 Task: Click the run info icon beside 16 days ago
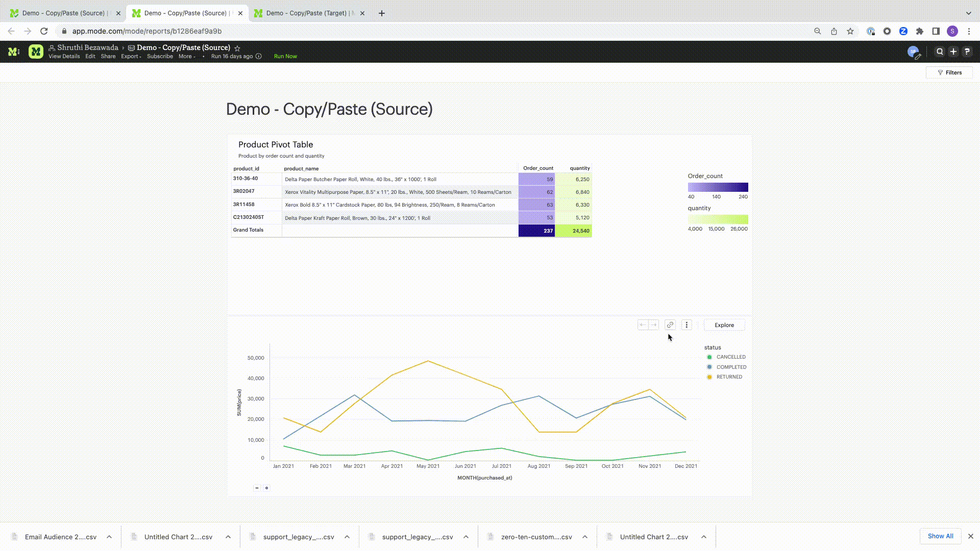pos(259,56)
